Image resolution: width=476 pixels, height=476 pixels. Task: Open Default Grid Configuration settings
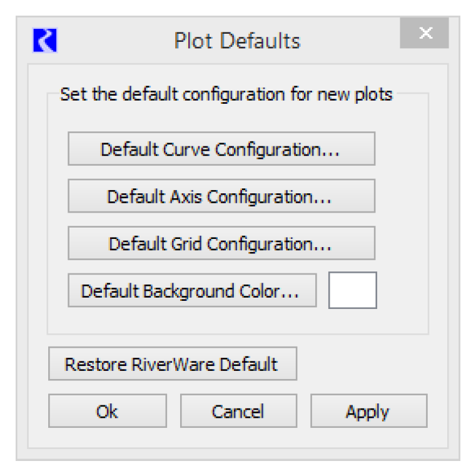pyautogui.click(x=221, y=243)
